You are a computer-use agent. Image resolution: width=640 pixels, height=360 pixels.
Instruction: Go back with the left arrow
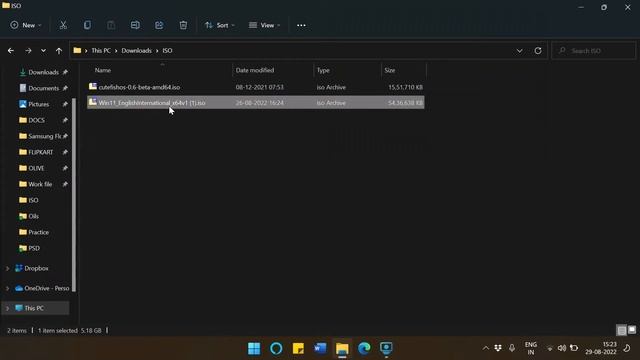pos(11,51)
